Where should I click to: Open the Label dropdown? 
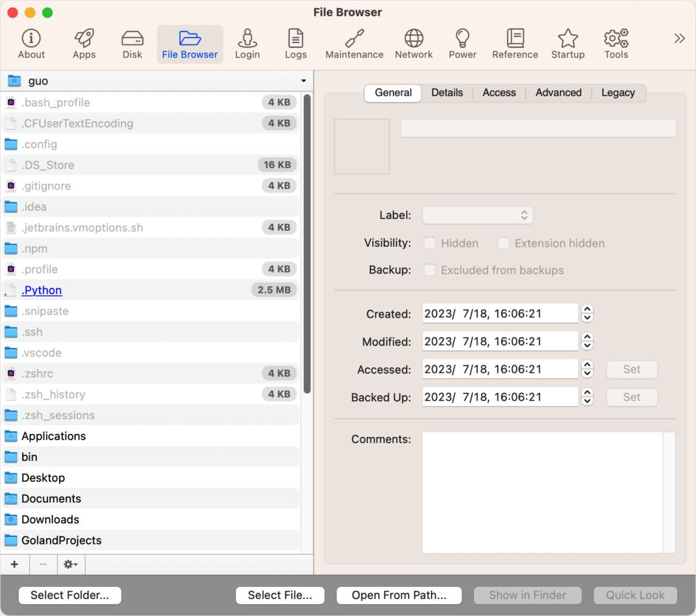[478, 215]
